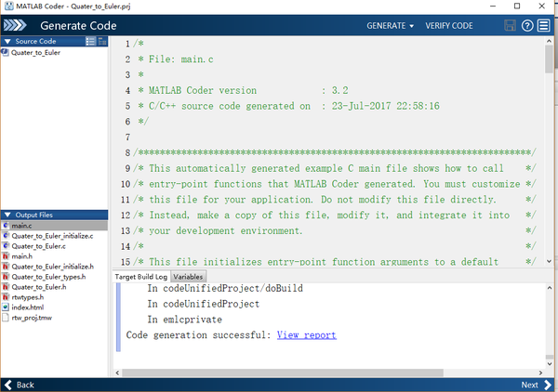Open the index.html output file
The image size is (558, 392).
pyautogui.click(x=27, y=307)
